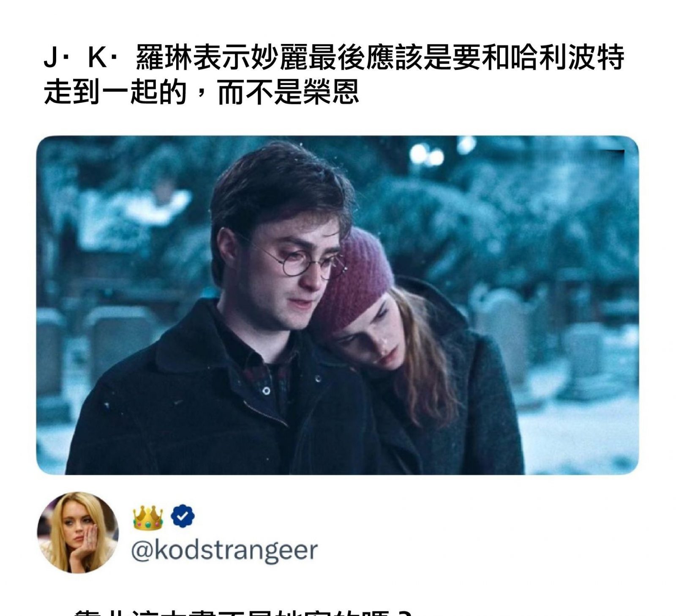Open the @kodstrangeer profile handle
Screen dimensions: 676x616
pyautogui.click(x=224, y=551)
